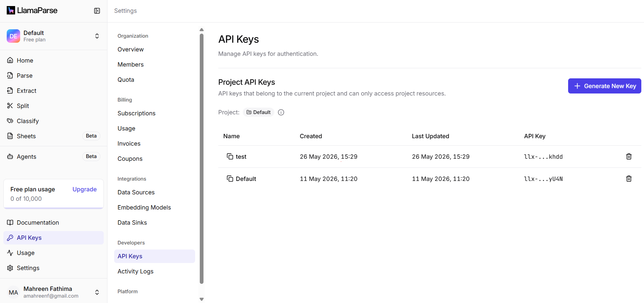Image resolution: width=644 pixels, height=303 pixels.
Task: Open Data Sinks settings
Action: [x=132, y=223]
